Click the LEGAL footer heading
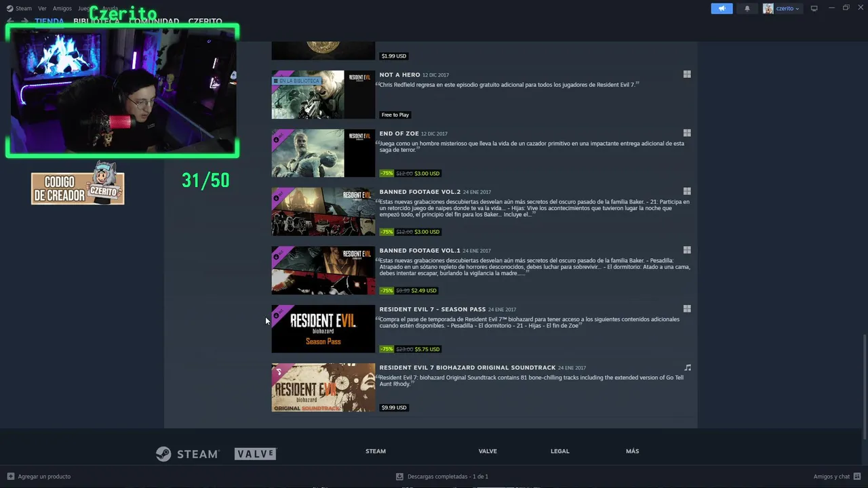The image size is (868, 488). [x=560, y=451]
